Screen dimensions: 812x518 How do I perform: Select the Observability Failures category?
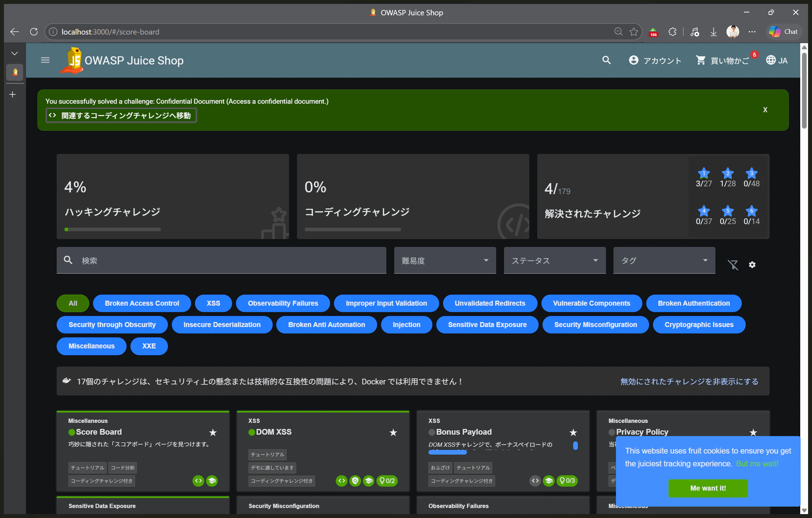coord(283,303)
